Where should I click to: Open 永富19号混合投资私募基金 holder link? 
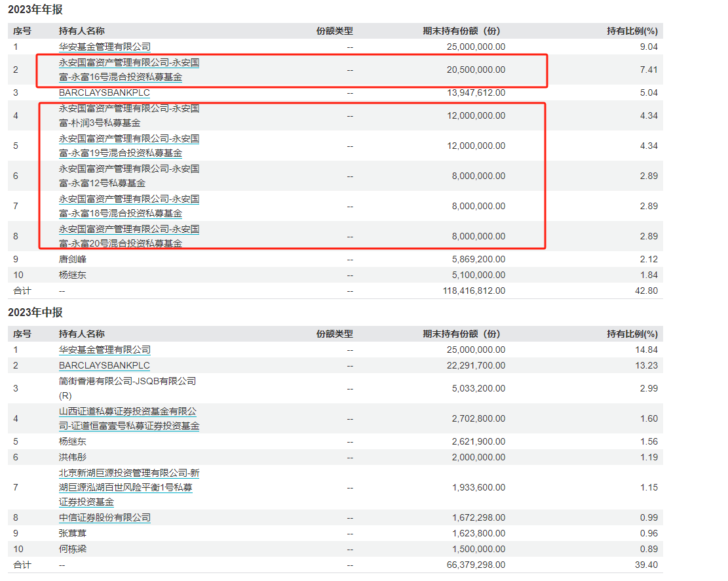pos(129,146)
